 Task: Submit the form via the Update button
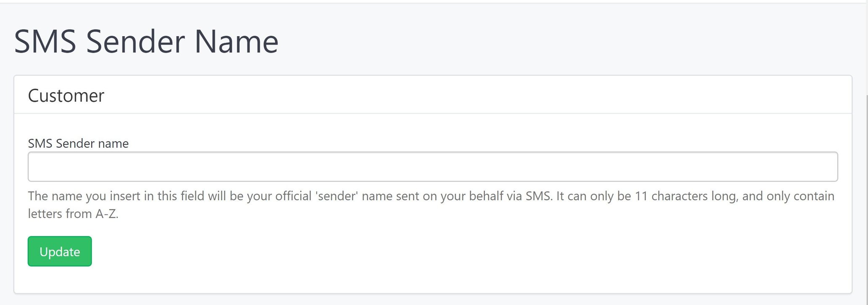tap(59, 251)
